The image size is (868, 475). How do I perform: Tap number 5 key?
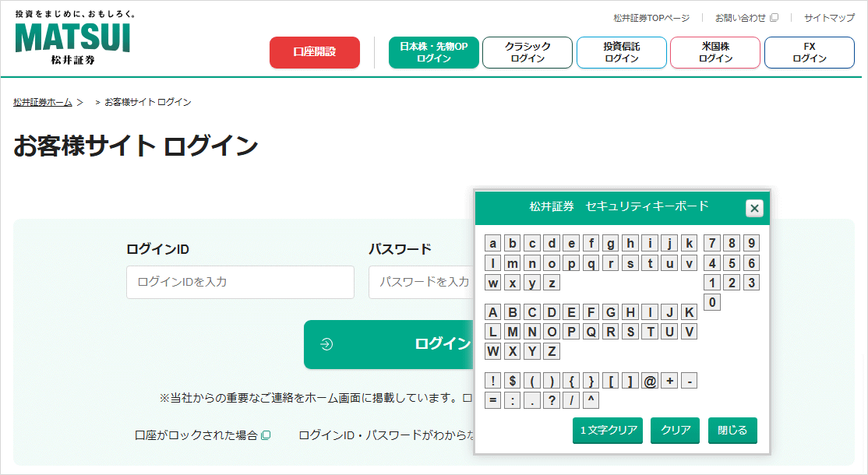(x=732, y=263)
